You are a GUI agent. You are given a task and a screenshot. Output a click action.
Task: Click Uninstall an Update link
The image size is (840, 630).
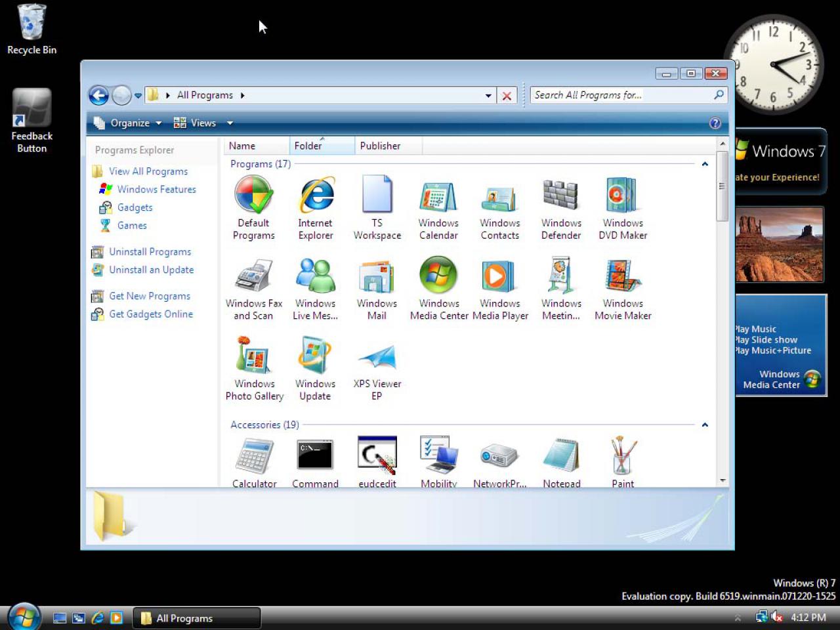click(x=152, y=270)
